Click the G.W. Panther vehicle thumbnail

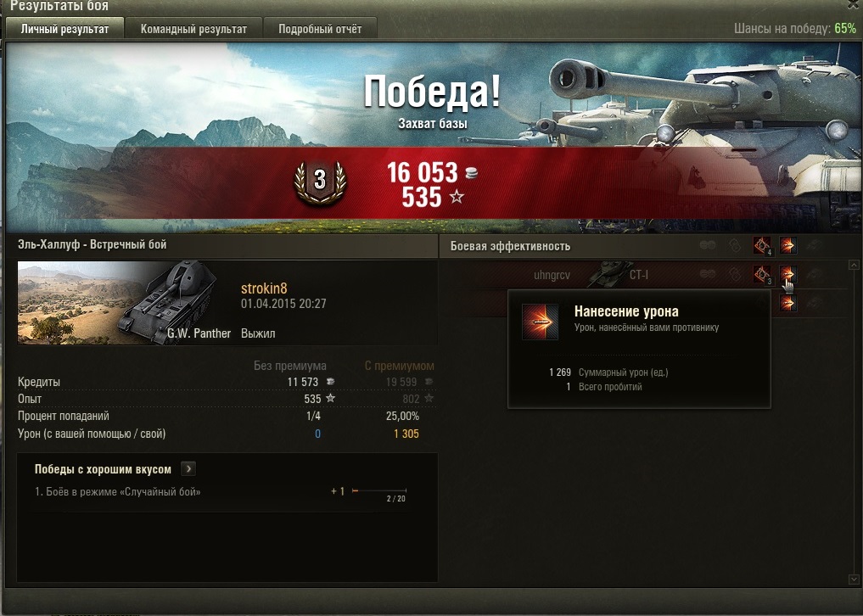(x=117, y=303)
